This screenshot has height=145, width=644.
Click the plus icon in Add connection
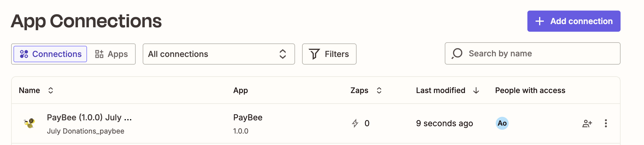point(539,21)
